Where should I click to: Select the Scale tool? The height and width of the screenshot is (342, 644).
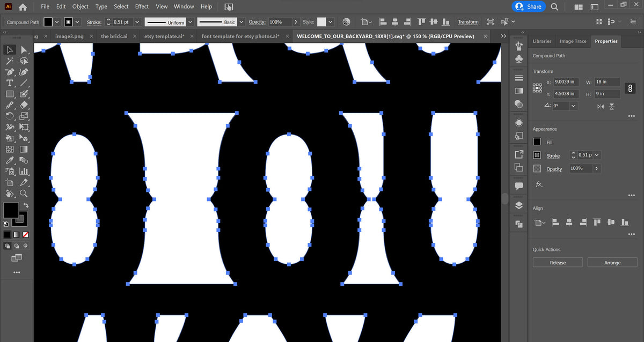pyautogui.click(x=24, y=116)
